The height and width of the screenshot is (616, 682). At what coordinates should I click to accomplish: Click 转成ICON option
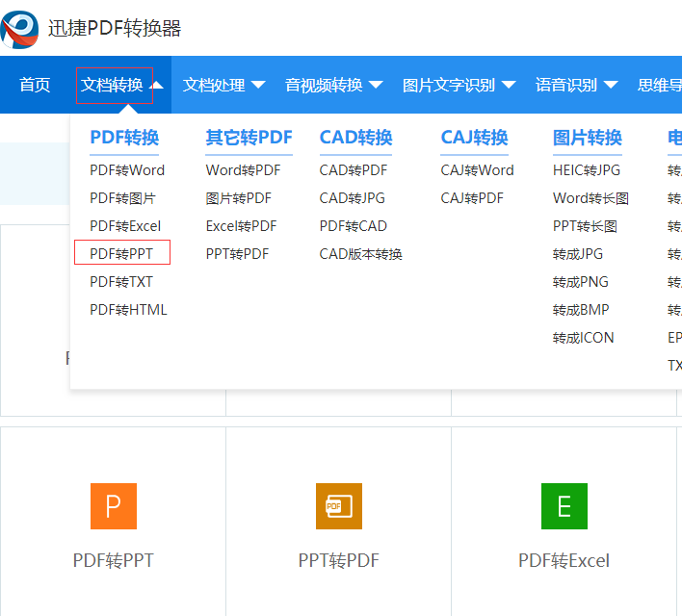click(584, 338)
